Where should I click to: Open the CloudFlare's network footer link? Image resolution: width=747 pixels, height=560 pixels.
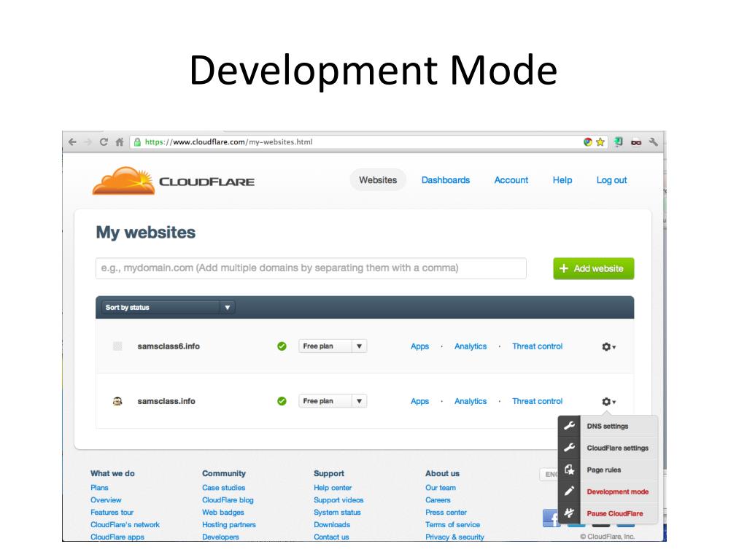(x=125, y=525)
